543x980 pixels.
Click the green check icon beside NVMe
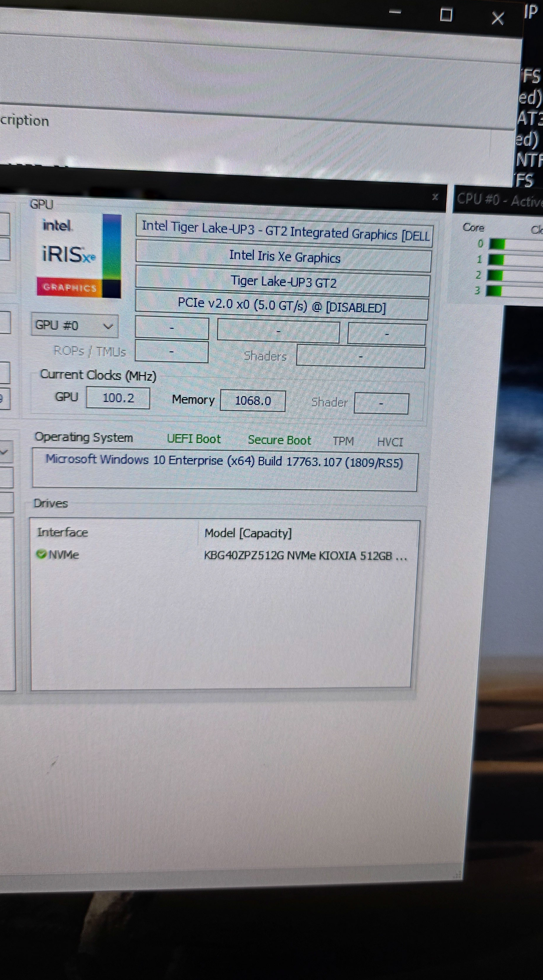point(41,554)
